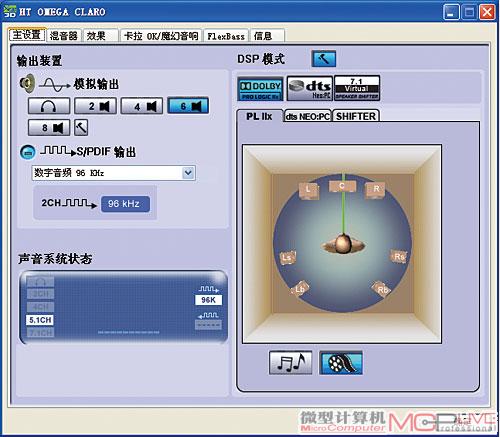500x437 pixels.
Task: Toggle dts NEO:PC mode
Action: (x=310, y=89)
